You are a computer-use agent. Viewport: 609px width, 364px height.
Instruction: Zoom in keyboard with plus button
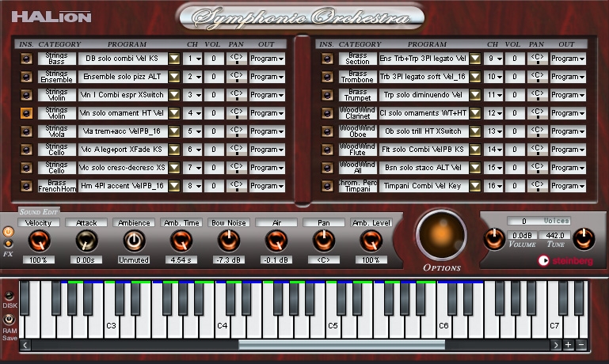coord(569,344)
